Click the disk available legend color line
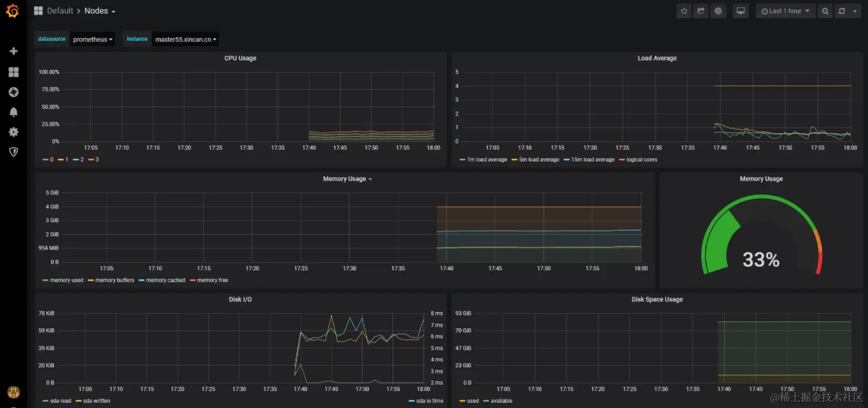 pos(486,400)
